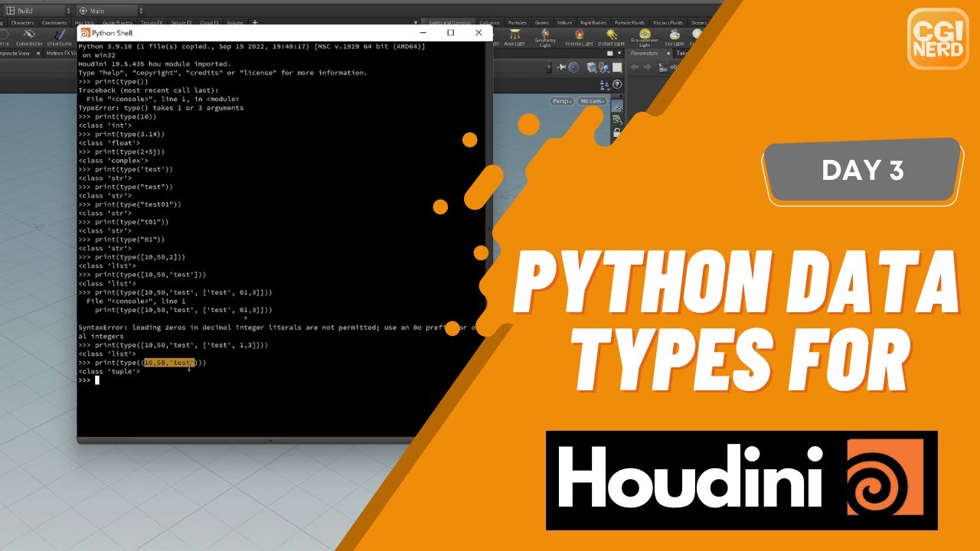980x551 pixels.
Task: Switch to Vellum shelf tab
Action: (564, 23)
